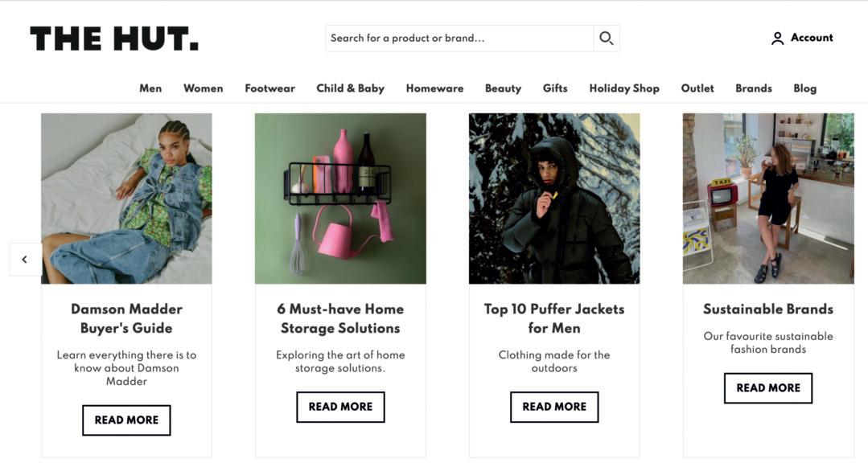Click the Account link text

coord(812,38)
